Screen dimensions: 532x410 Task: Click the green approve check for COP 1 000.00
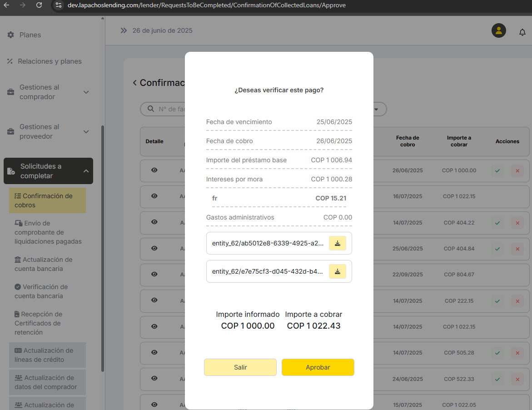[497, 171]
